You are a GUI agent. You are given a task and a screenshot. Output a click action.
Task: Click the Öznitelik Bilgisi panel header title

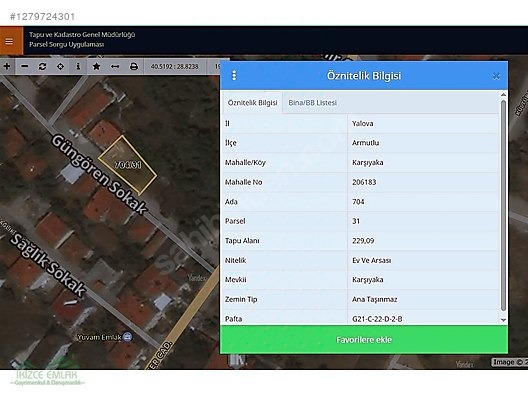pyautogui.click(x=364, y=75)
